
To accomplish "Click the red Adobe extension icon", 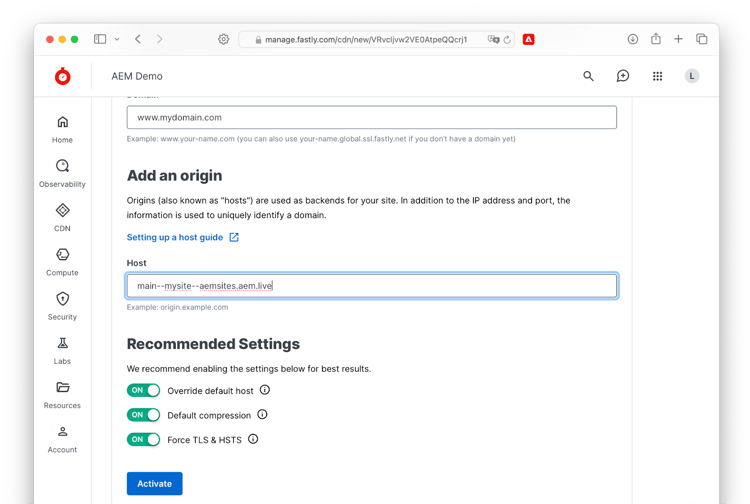I will [x=529, y=39].
